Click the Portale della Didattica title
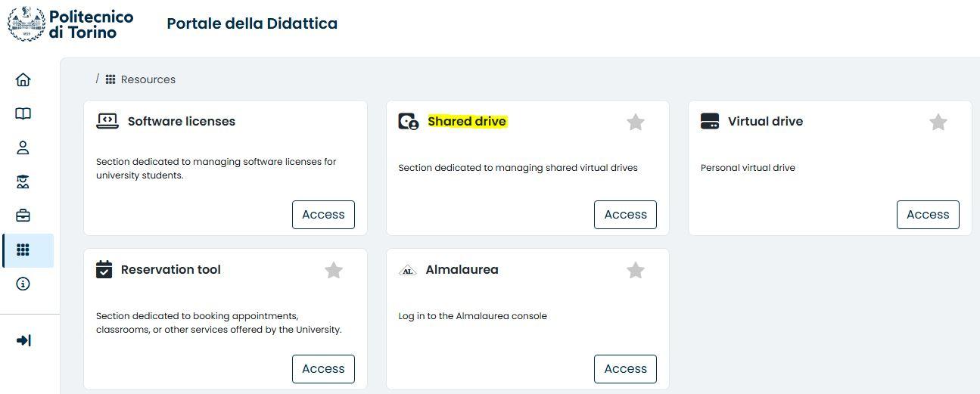Image resolution: width=980 pixels, height=394 pixels. tap(252, 23)
